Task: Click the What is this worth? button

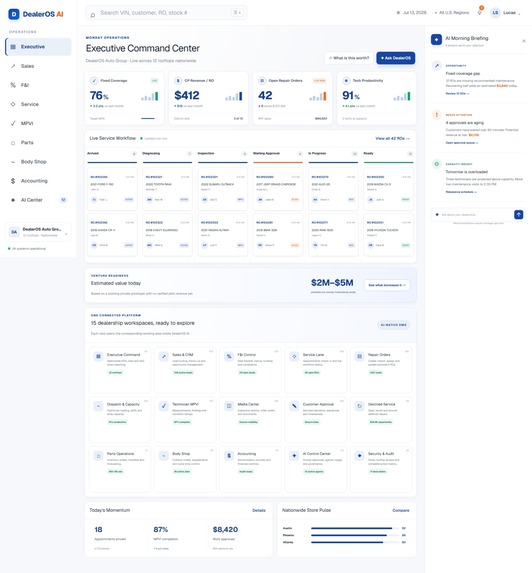Action: coord(349,58)
